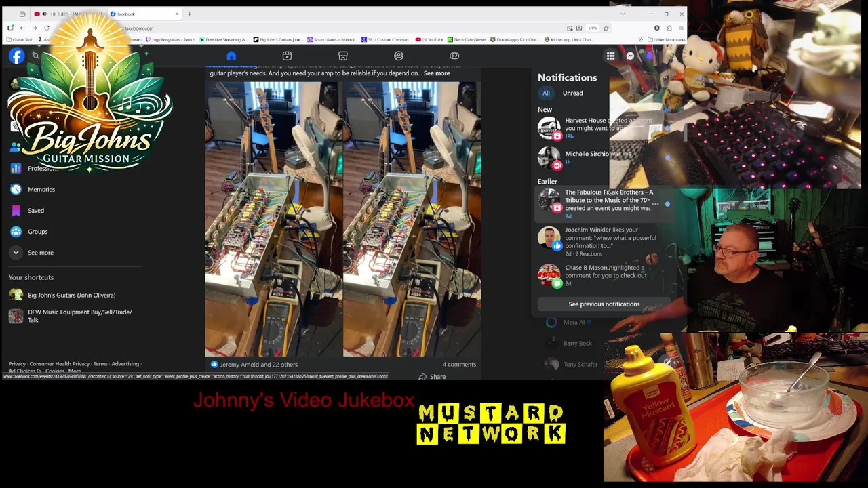Open the YouTube bookmark

click(x=430, y=39)
